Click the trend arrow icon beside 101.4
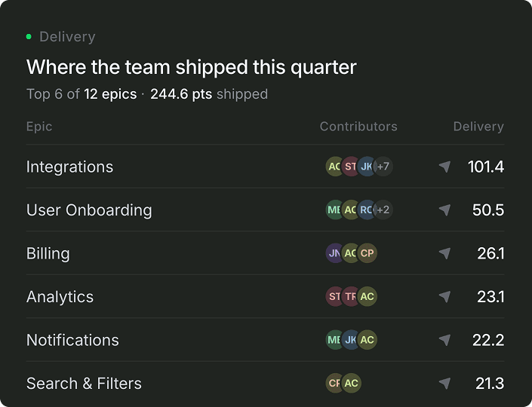This screenshot has width=532, height=407. click(444, 167)
